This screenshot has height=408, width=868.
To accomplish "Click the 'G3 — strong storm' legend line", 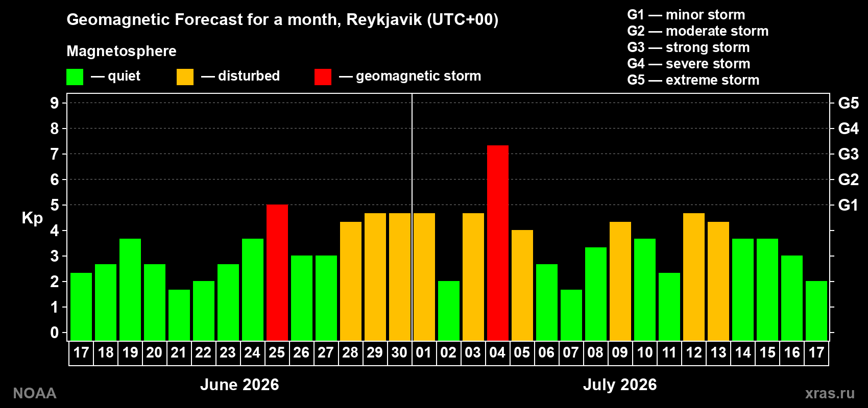I will coord(688,47).
